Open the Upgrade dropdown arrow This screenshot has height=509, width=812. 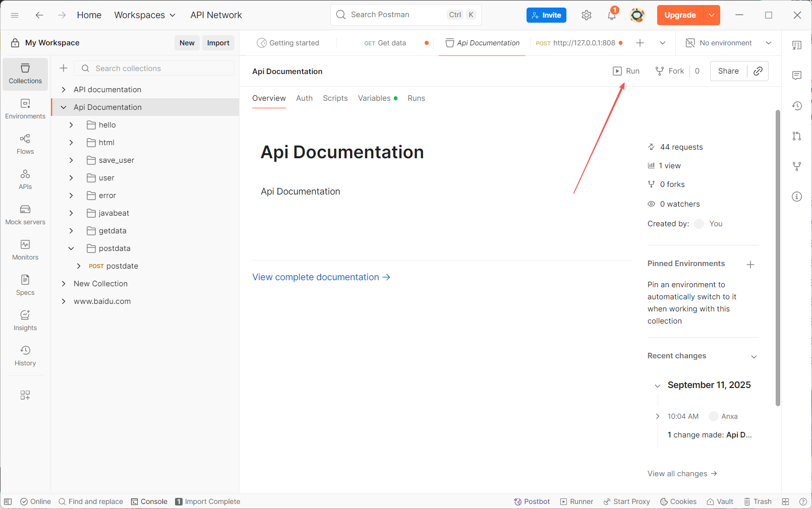pyautogui.click(x=712, y=15)
